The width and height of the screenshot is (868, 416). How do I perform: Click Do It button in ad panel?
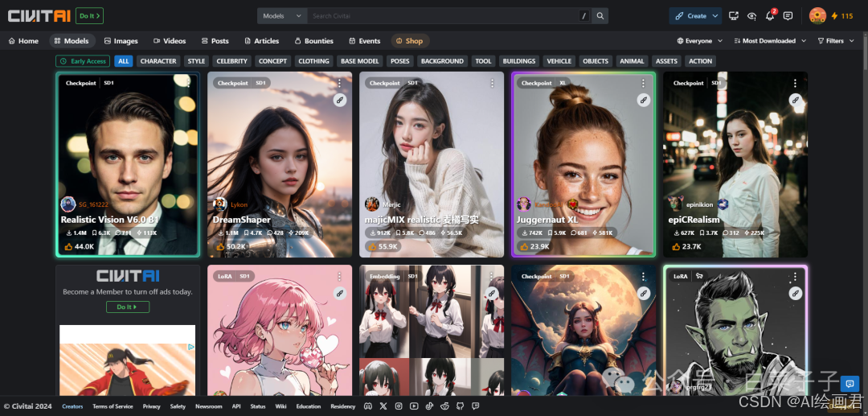coord(128,307)
